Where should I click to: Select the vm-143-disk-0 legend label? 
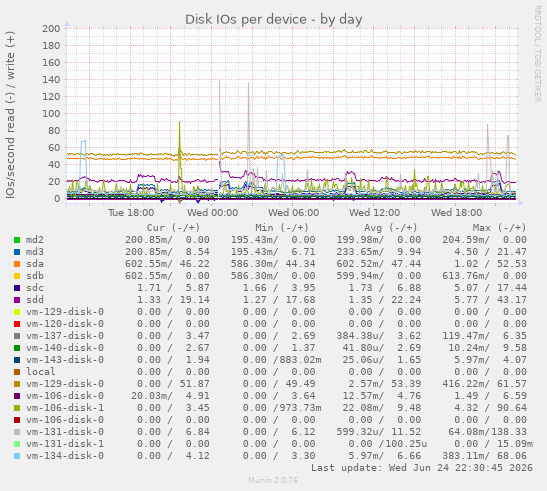tap(65, 359)
